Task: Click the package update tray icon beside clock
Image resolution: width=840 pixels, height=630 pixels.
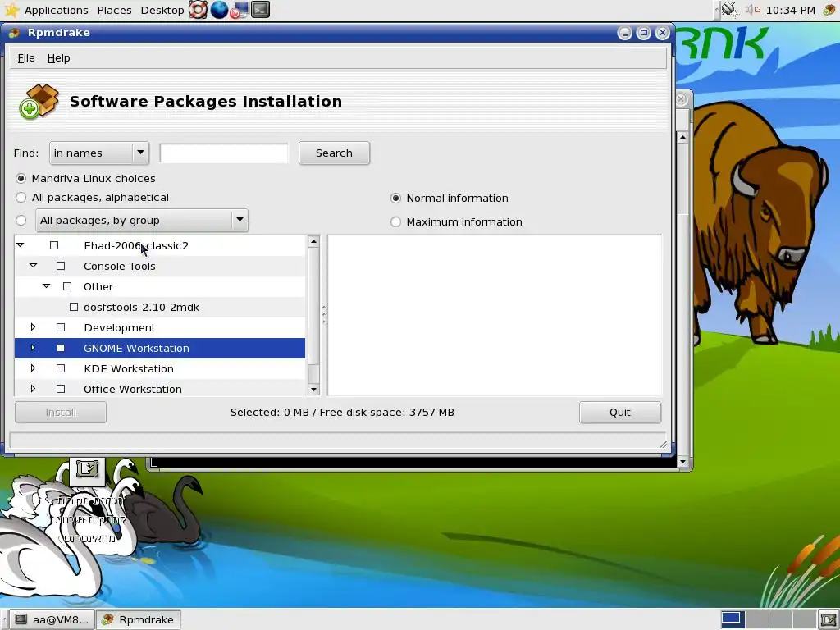Action: (x=829, y=10)
